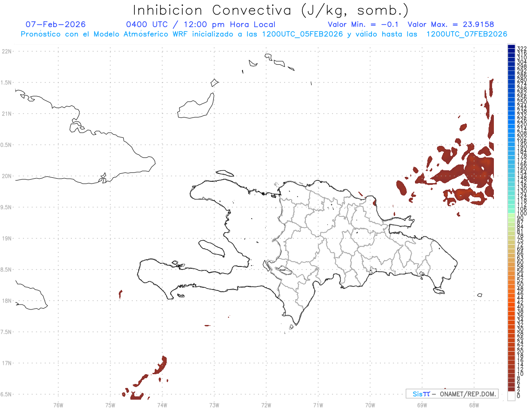This screenshot has width=532, height=411.
Task: Click the '100' value on the color scale
Action: click(x=521, y=214)
